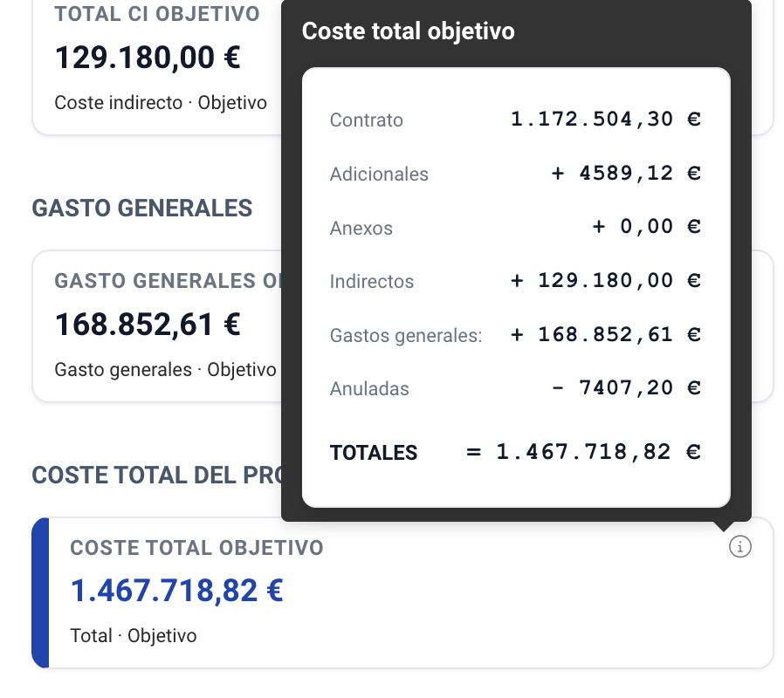Viewport: 784px width, 698px height.
Task: Click the Adicionales amount + 4589,12 €
Action: (x=626, y=174)
